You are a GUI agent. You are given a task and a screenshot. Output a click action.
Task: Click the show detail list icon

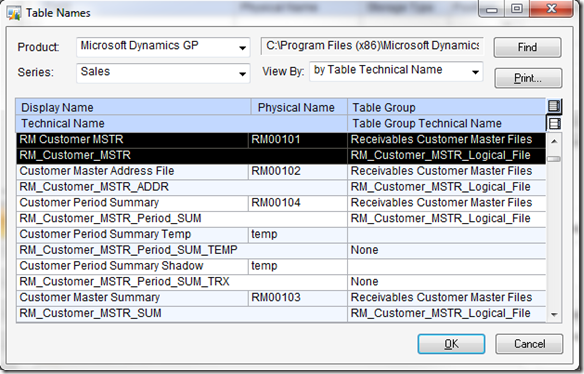coord(554,123)
